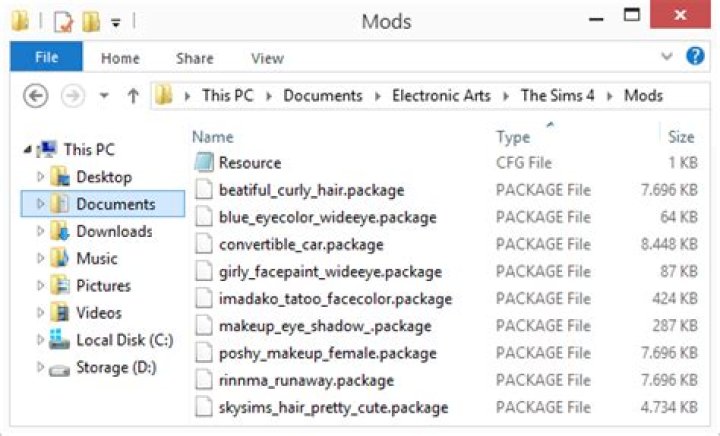The image size is (720, 436).
Task: Select the Storage (D:) drive icon
Action: (60, 367)
